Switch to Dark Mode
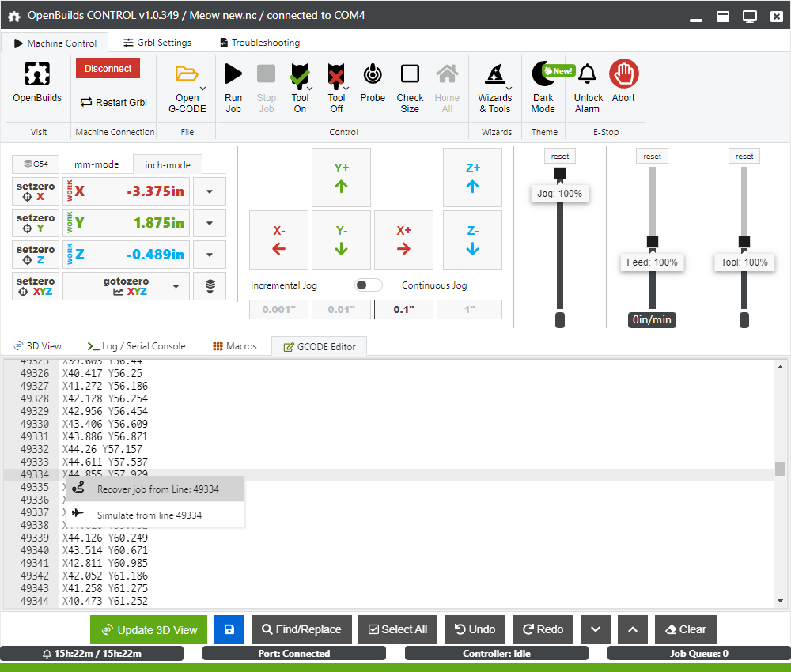Image resolution: width=791 pixels, height=672 pixels. point(543,88)
